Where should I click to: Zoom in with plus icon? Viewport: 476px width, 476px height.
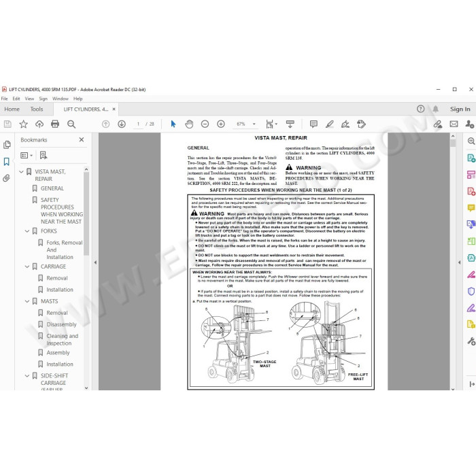[221, 124]
